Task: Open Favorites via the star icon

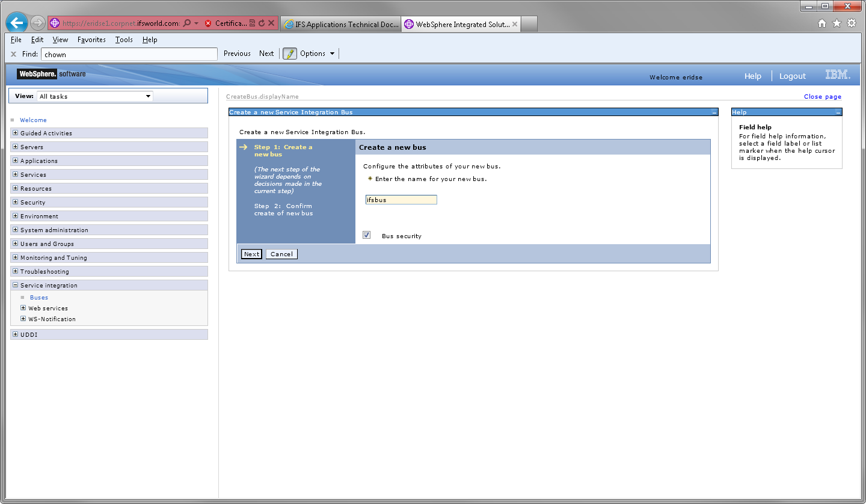Action: (x=837, y=22)
